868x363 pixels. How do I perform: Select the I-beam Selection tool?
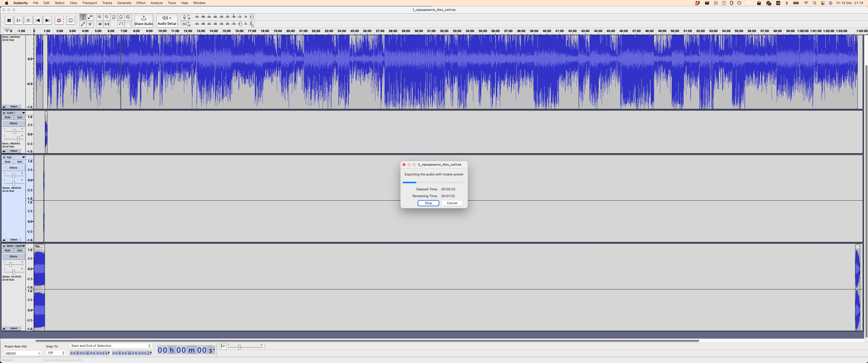coord(83,17)
